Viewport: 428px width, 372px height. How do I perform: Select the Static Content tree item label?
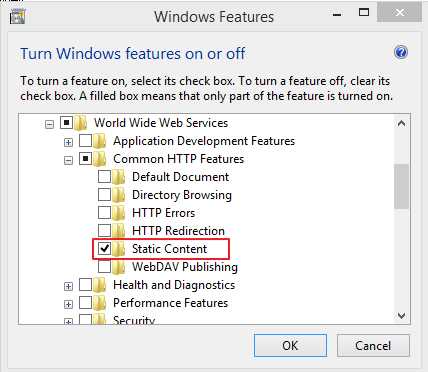coord(169,249)
